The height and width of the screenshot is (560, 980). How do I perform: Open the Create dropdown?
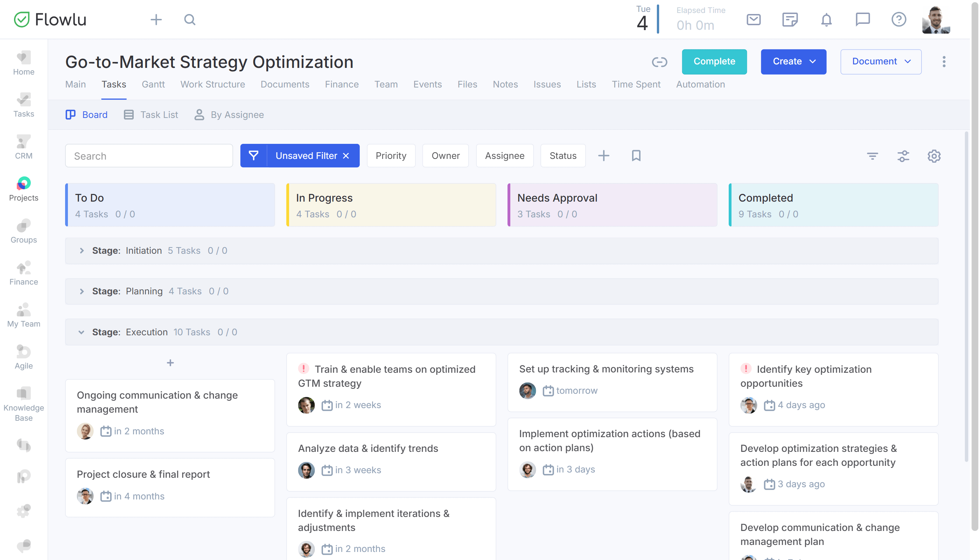[x=793, y=62]
